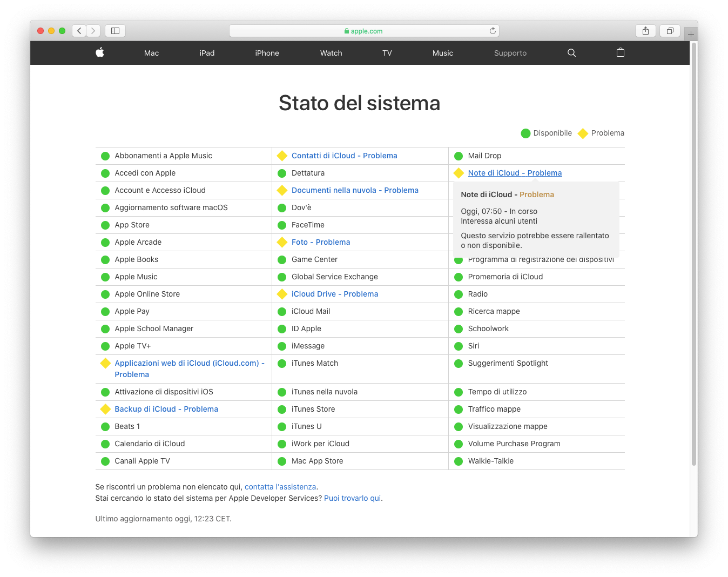The width and height of the screenshot is (728, 577).
Task: Show the Safari sidebar
Action: (115, 31)
